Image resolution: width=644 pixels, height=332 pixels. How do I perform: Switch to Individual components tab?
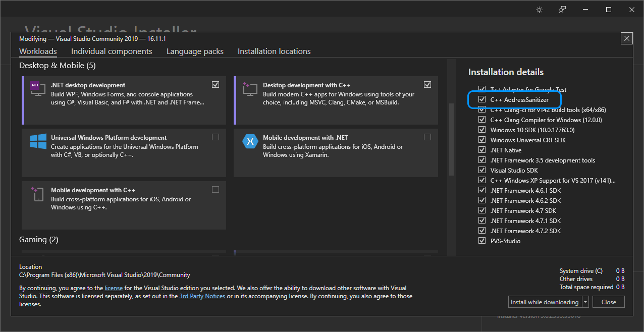[x=112, y=51]
